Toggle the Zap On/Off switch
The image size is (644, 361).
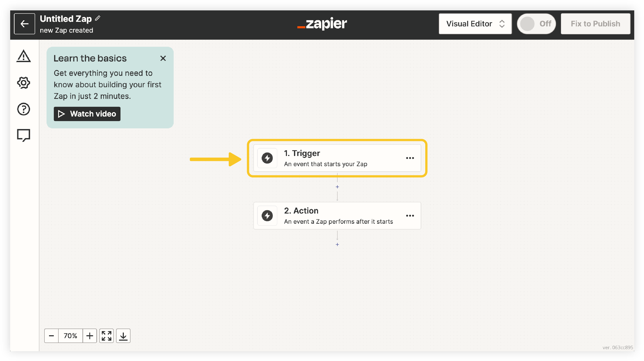[x=536, y=24]
